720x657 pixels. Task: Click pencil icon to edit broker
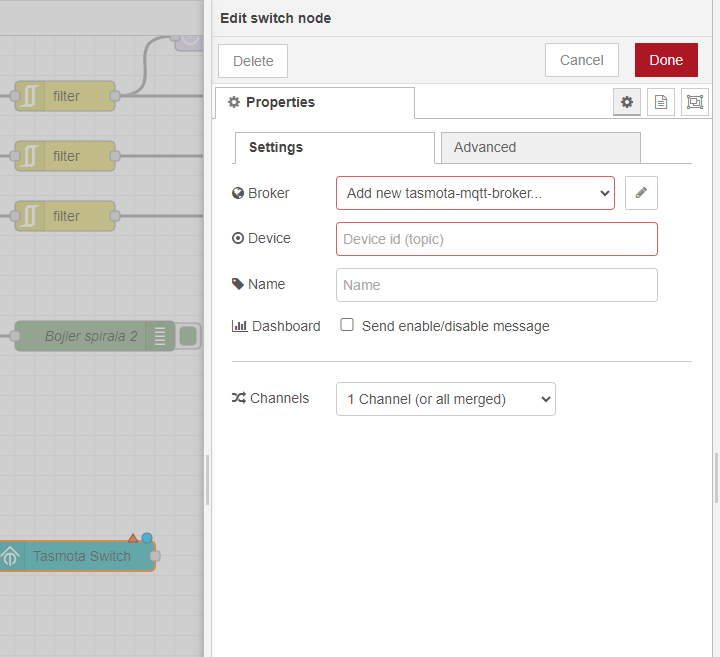(641, 192)
